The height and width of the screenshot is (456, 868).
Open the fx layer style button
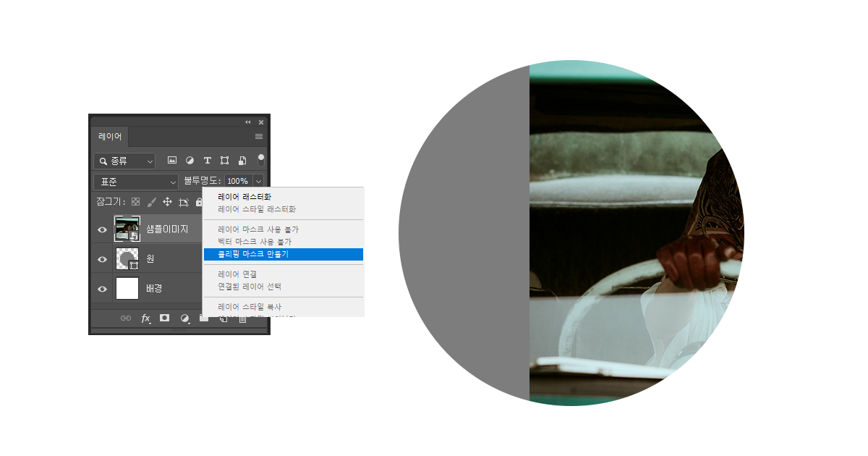coord(145,318)
